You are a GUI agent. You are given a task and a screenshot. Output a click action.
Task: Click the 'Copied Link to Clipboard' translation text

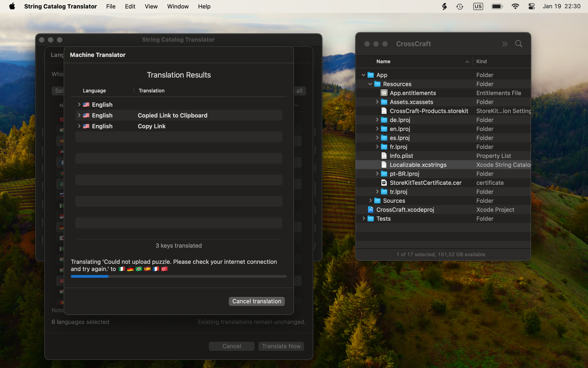coord(172,115)
